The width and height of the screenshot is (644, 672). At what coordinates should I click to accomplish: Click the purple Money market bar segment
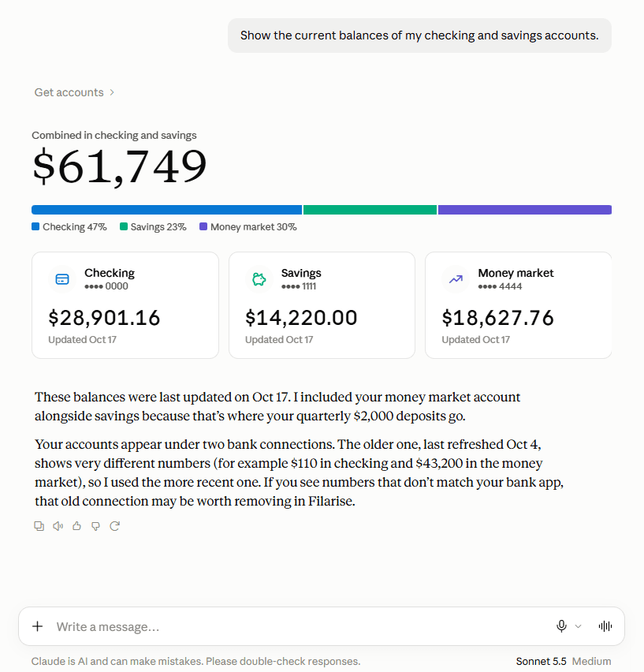524,210
